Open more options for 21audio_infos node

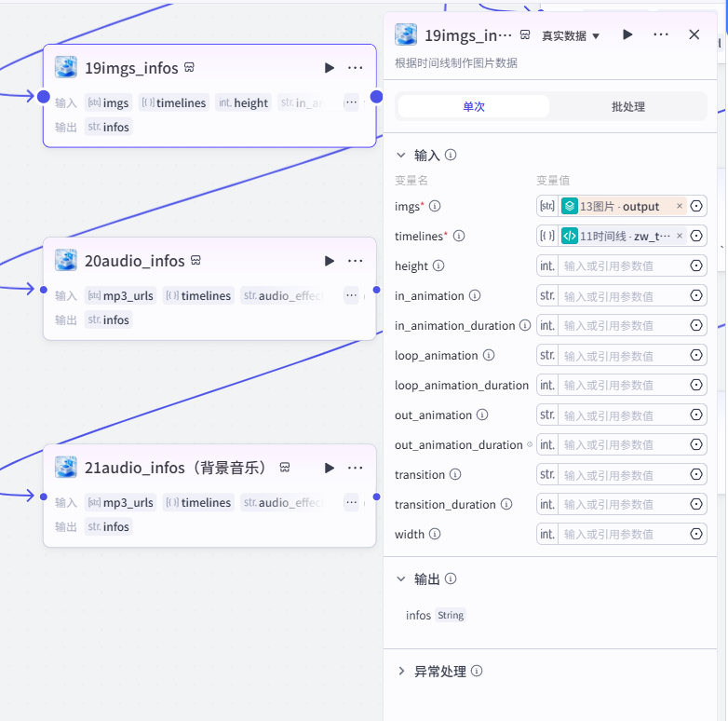point(356,468)
